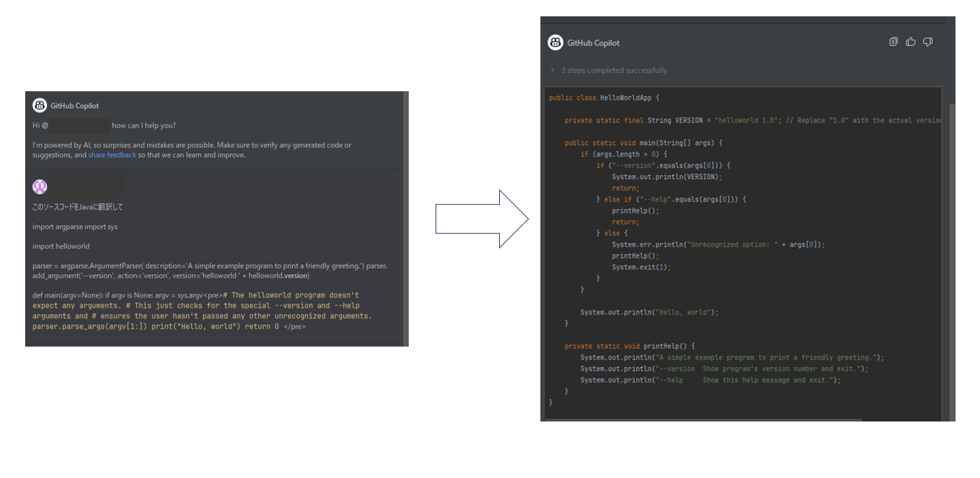980x478 pixels.
Task: Click the GitHub Copilot avatar above the Java code
Action: pos(556,42)
